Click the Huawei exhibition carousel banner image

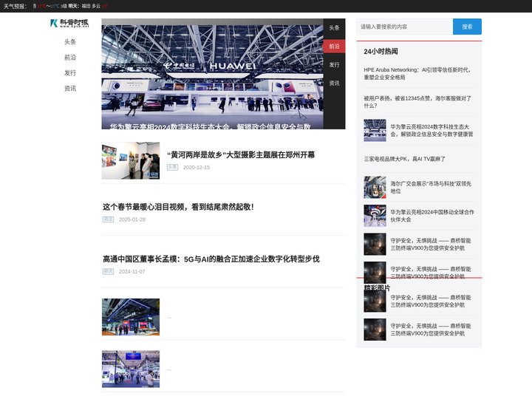pos(212,74)
